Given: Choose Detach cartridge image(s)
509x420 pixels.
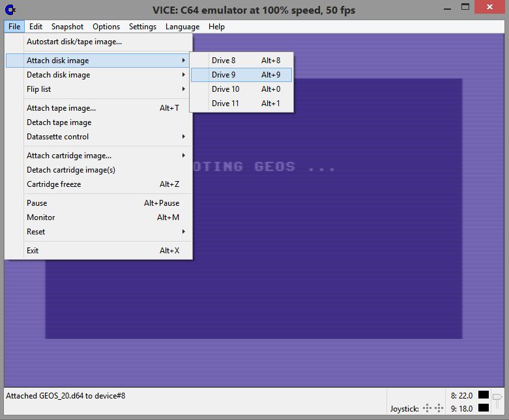Looking at the screenshot, I should (x=99, y=169).
